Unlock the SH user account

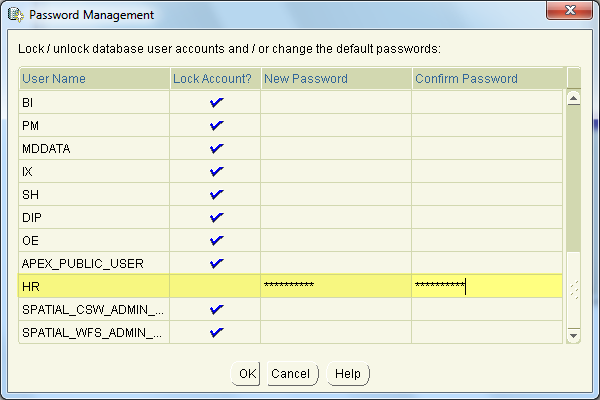coord(217,194)
